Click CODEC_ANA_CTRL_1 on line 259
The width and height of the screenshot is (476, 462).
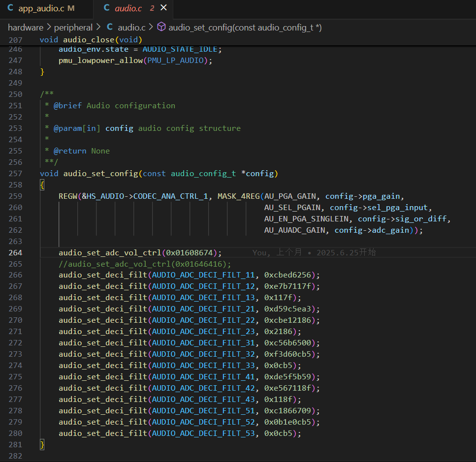[x=171, y=196]
